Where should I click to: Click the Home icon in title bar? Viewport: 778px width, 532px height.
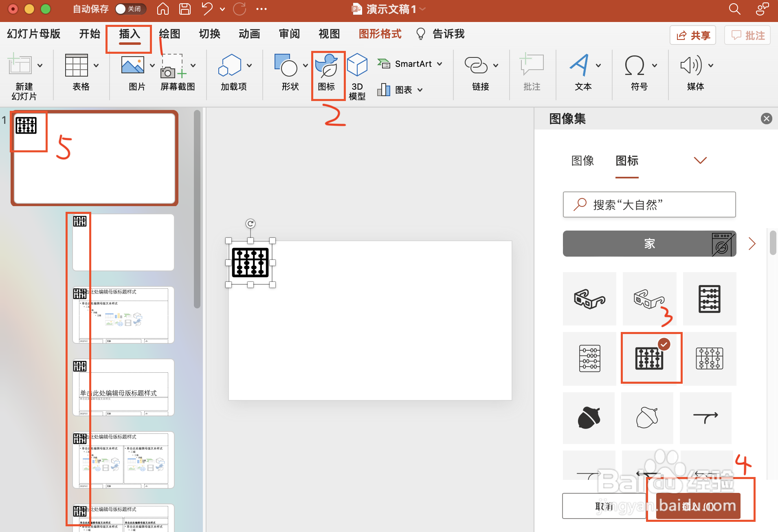163,9
